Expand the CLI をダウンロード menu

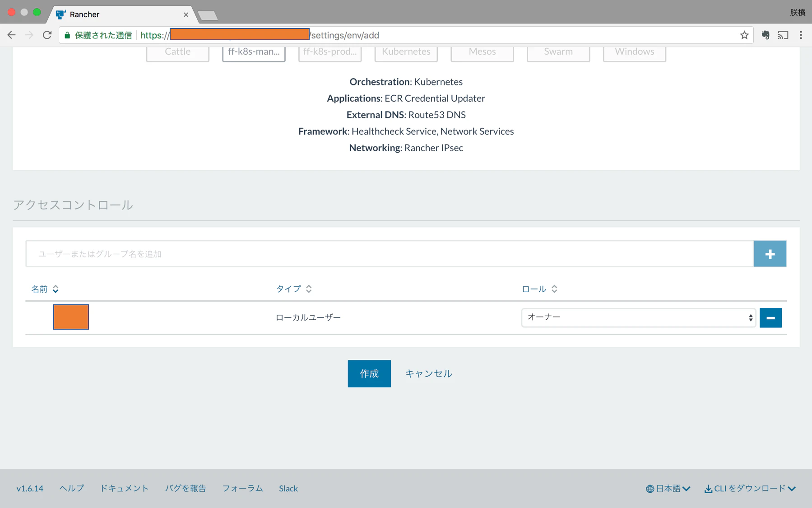[750, 488]
